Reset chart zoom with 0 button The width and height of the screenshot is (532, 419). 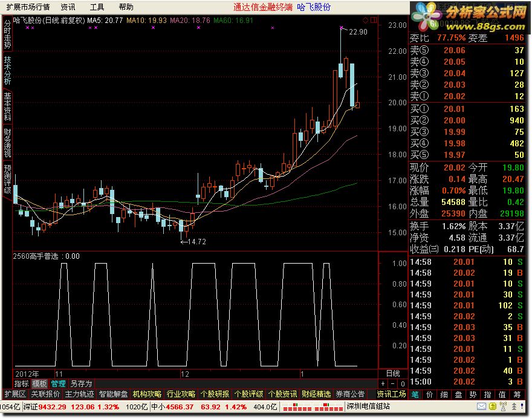click(403, 383)
